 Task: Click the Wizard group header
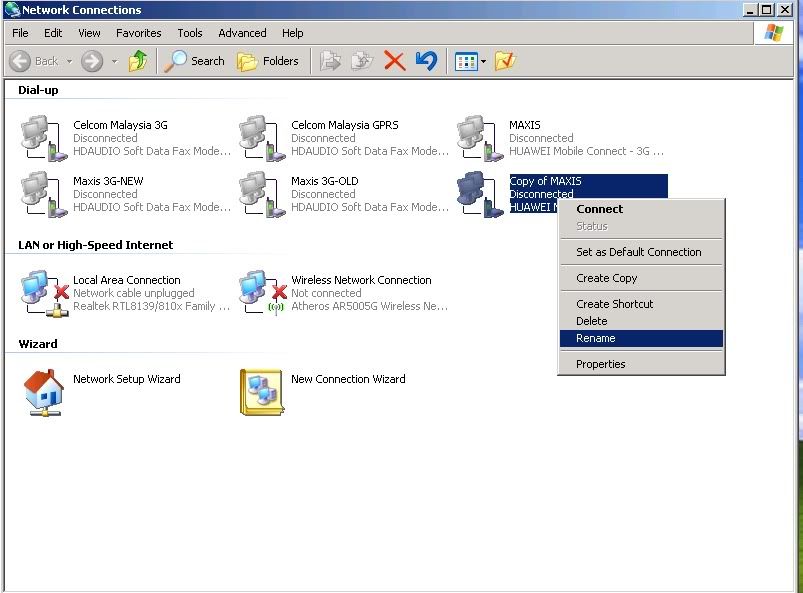38,344
